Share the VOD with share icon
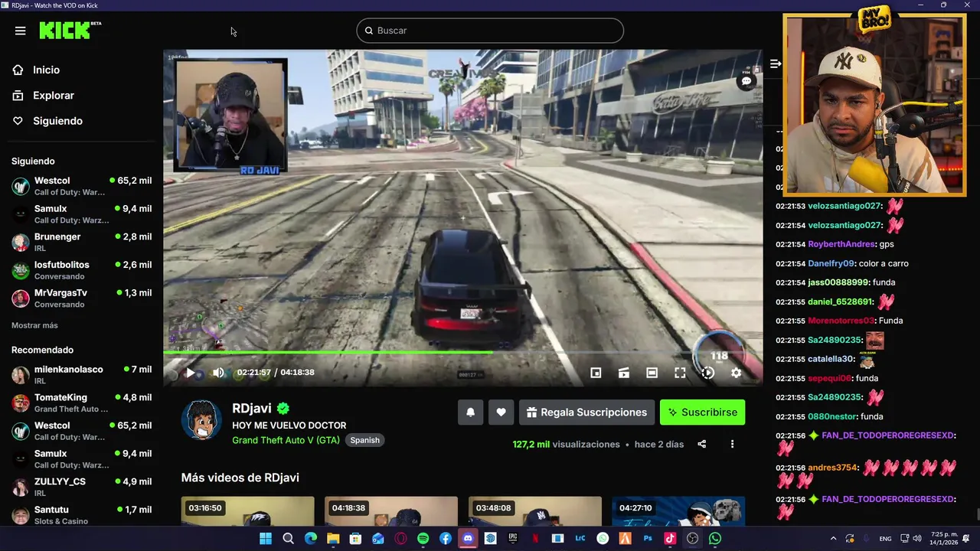This screenshot has height=551, width=980. (702, 444)
